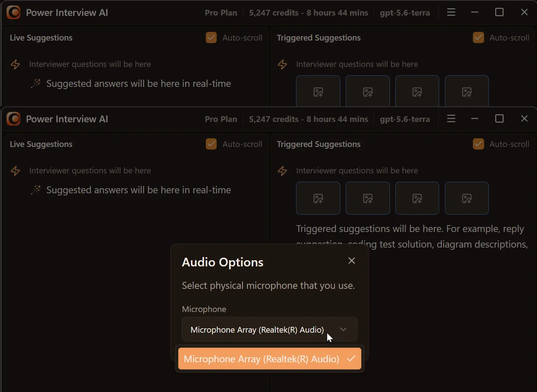Click credits remaining text in back window

(x=308, y=13)
